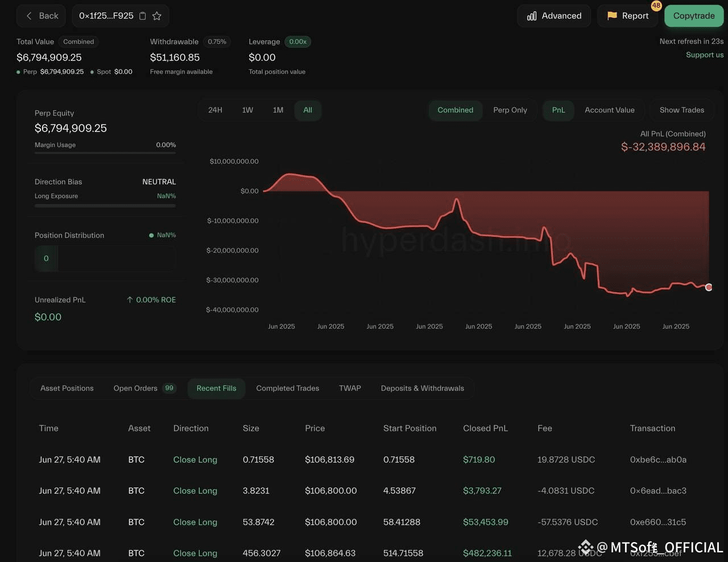The image size is (728, 562).
Task: Sort fills by Time column header
Action: 48,428
